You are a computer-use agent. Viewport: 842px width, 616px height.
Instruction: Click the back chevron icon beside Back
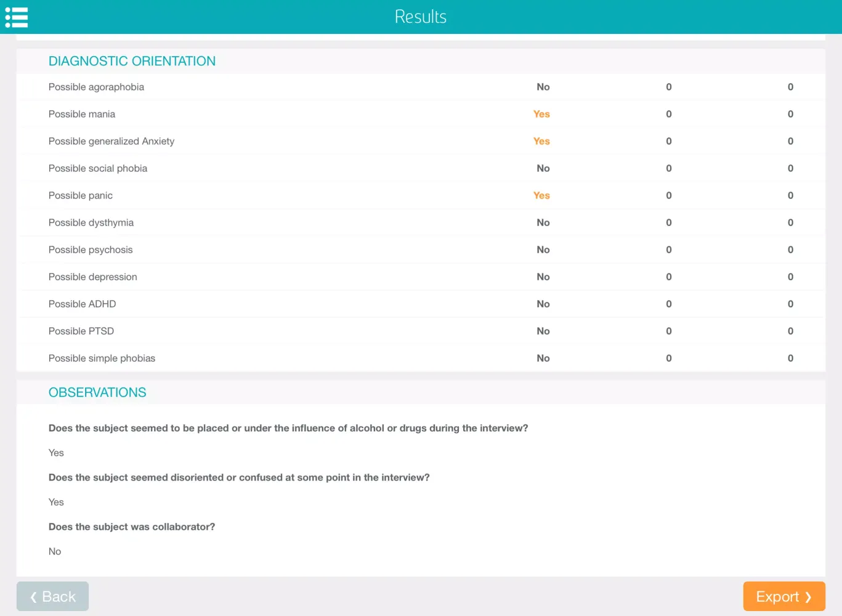coord(33,596)
